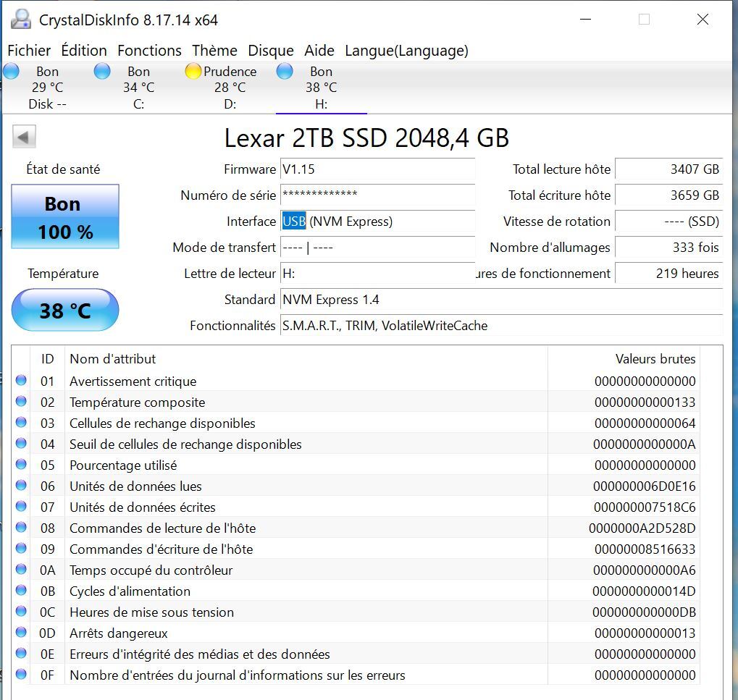Click status dot for Température composite
The width and height of the screenshot is (738, 700).
point(21,401)
